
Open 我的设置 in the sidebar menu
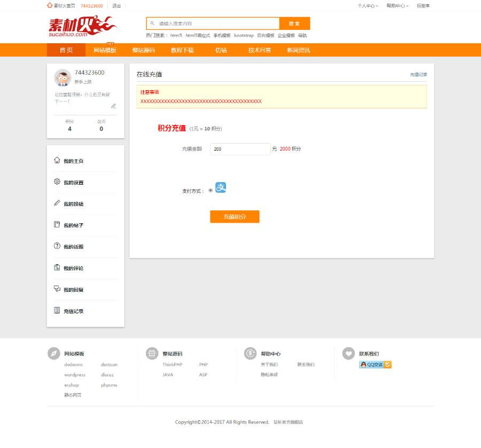[x=73, y=182]
